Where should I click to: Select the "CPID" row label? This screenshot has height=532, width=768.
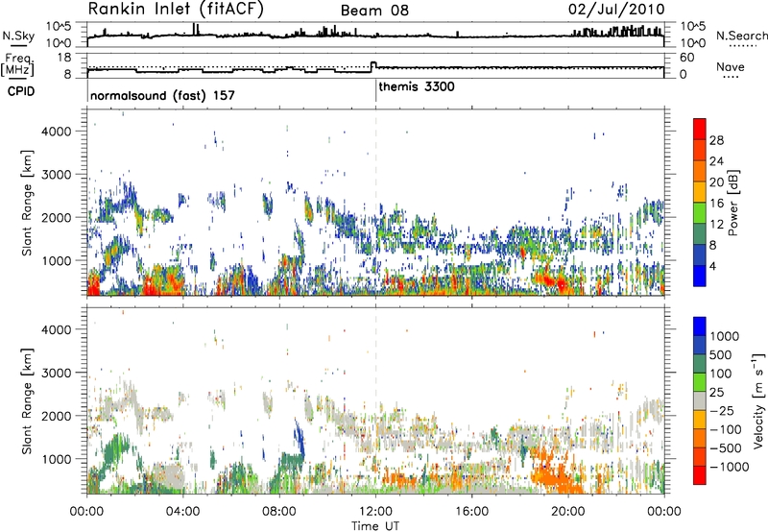(x=21, y=91)
